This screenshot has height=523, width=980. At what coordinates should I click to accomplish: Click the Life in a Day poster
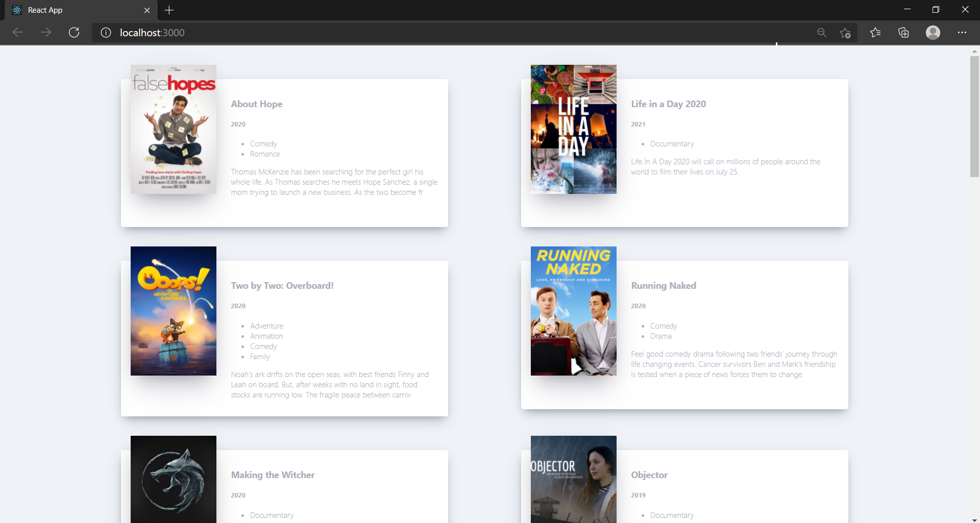coord(574,129)
